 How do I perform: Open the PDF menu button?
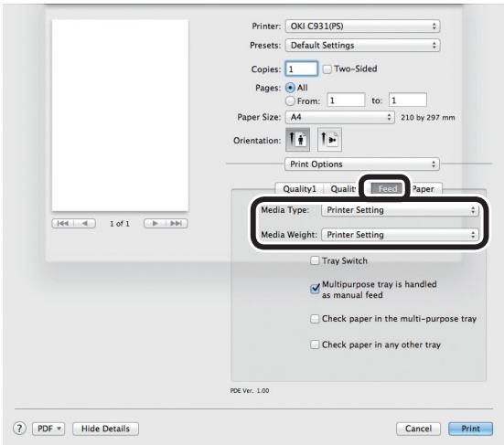point(48,429)
